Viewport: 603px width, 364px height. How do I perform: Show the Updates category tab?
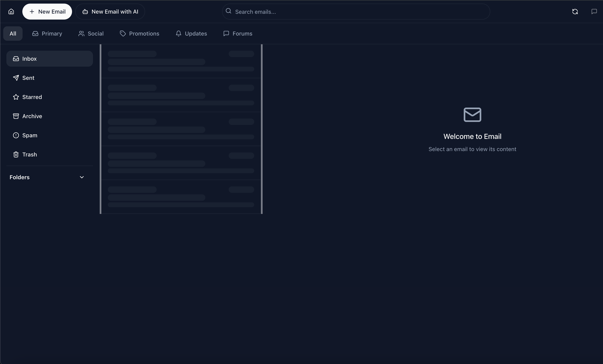click(x=191, y=34)
